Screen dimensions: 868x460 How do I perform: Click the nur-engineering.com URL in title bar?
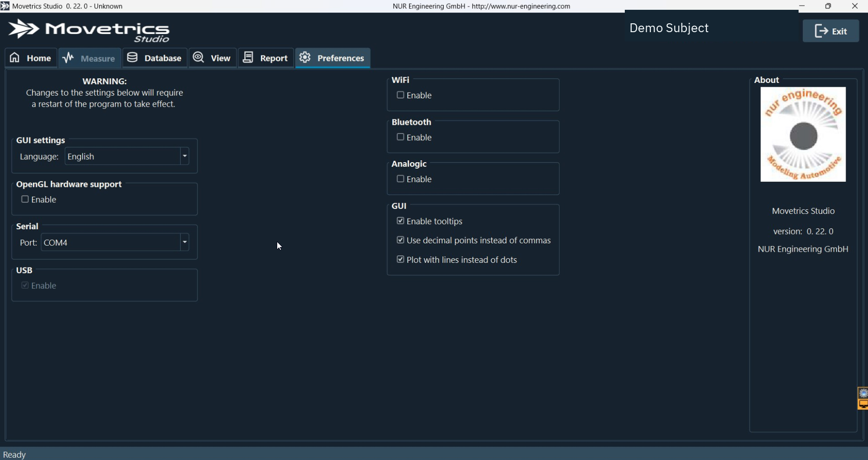click(521, 6)
